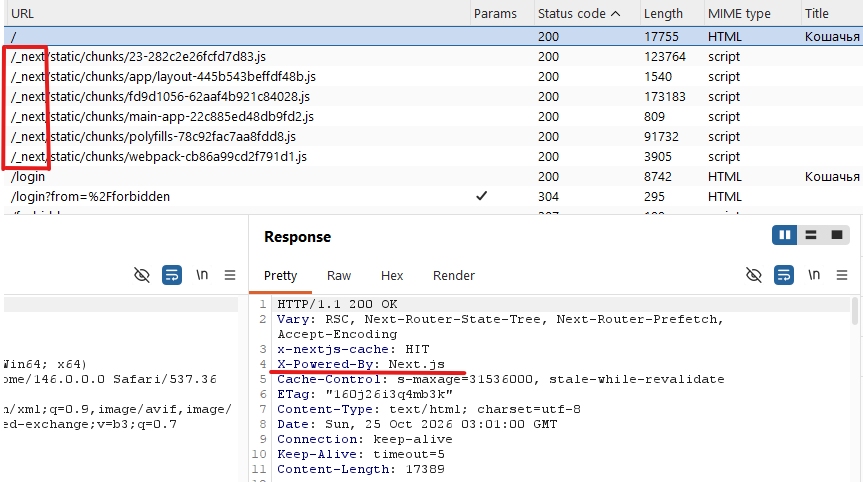Viewport: 863px width, 482px height.
Task: Show \n line breaks in response pane
Action: (x=814, y=275)
